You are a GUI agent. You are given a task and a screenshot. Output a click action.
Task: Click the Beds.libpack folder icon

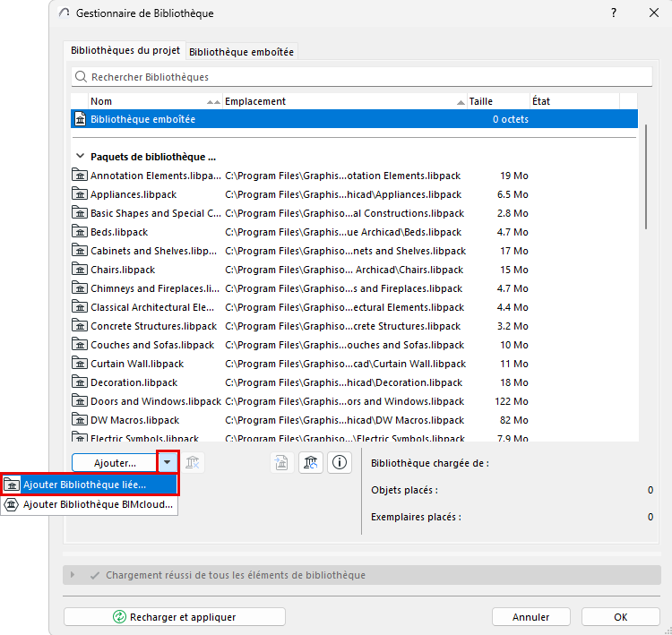[x=79, y=231]
